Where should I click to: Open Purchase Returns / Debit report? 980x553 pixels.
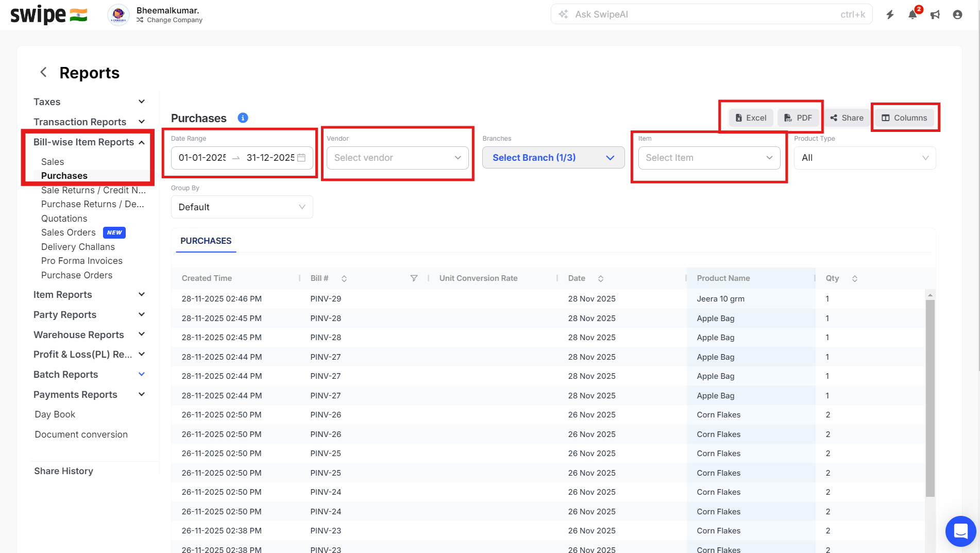pos(93,204)
